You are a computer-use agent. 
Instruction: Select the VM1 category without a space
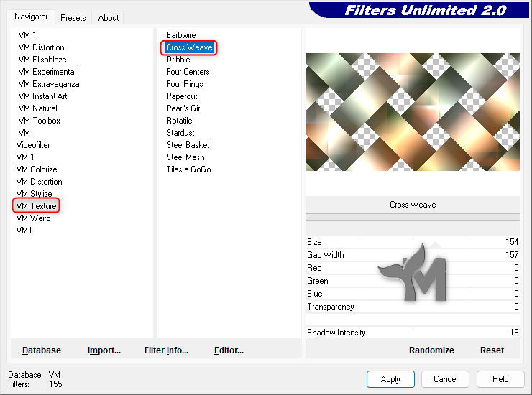(24, 231)
